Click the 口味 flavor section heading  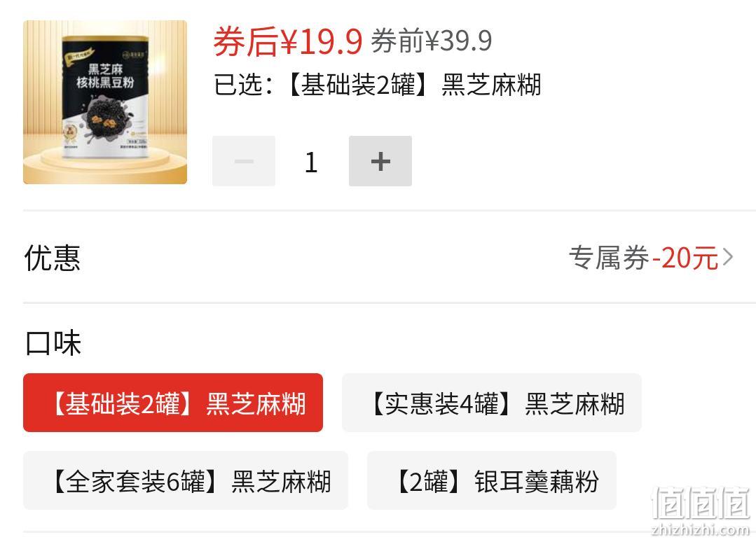53,343
